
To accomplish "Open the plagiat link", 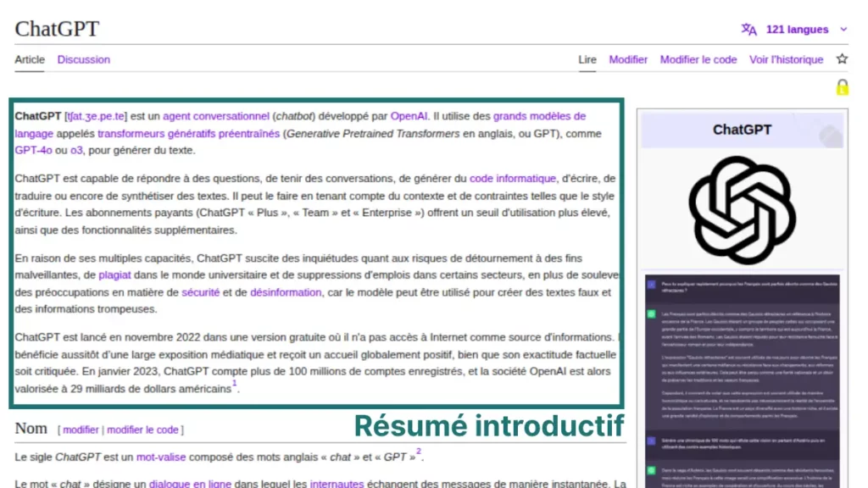I will coord(114,275).
